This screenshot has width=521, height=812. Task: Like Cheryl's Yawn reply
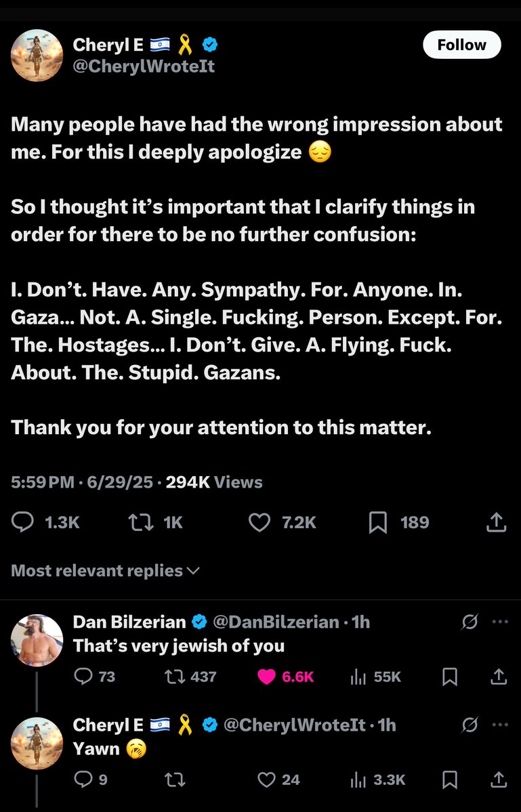267,779
